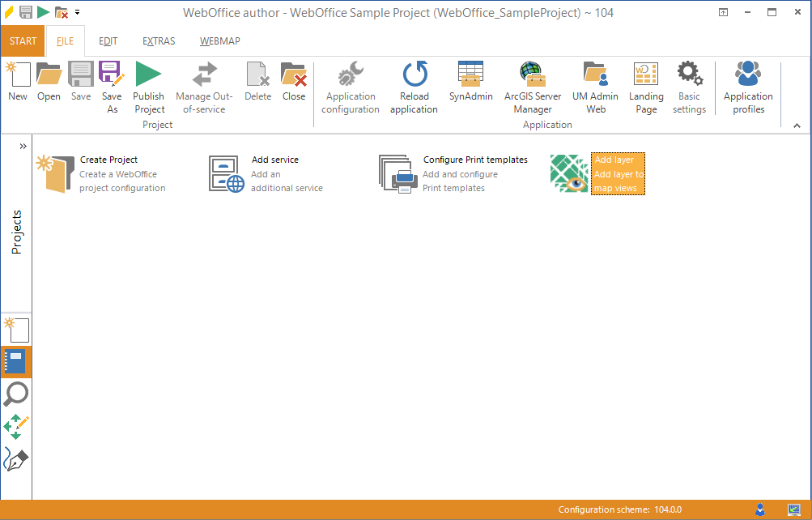The width and height of the screenshot is (812, 520).
Task: Click the highlighted Add layer tile
Action: click(618, 173)
